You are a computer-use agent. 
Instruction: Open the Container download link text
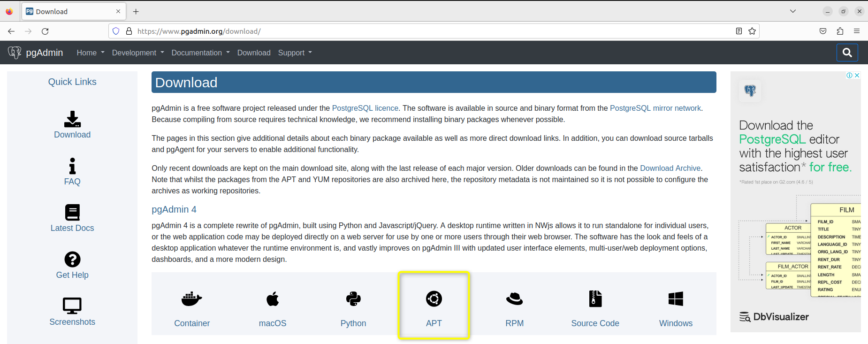point(192,323)
